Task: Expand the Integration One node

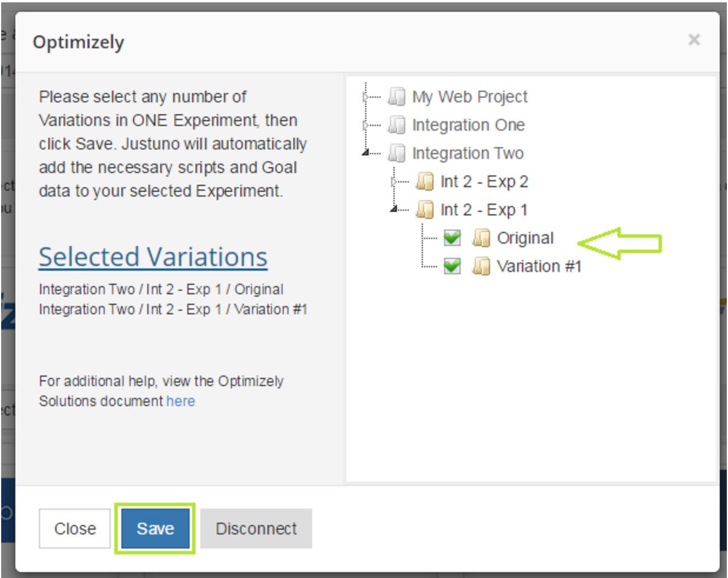Action: pos(366,124)
